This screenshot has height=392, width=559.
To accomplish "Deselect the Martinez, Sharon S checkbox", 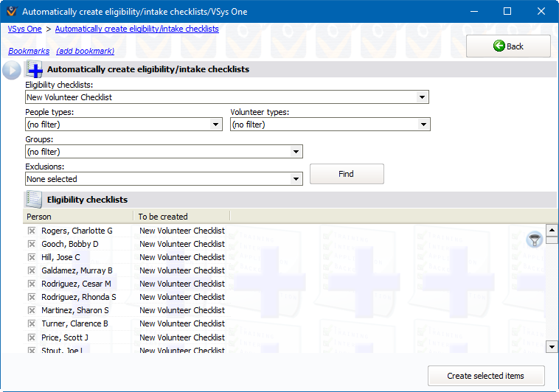I will point(32,310).
